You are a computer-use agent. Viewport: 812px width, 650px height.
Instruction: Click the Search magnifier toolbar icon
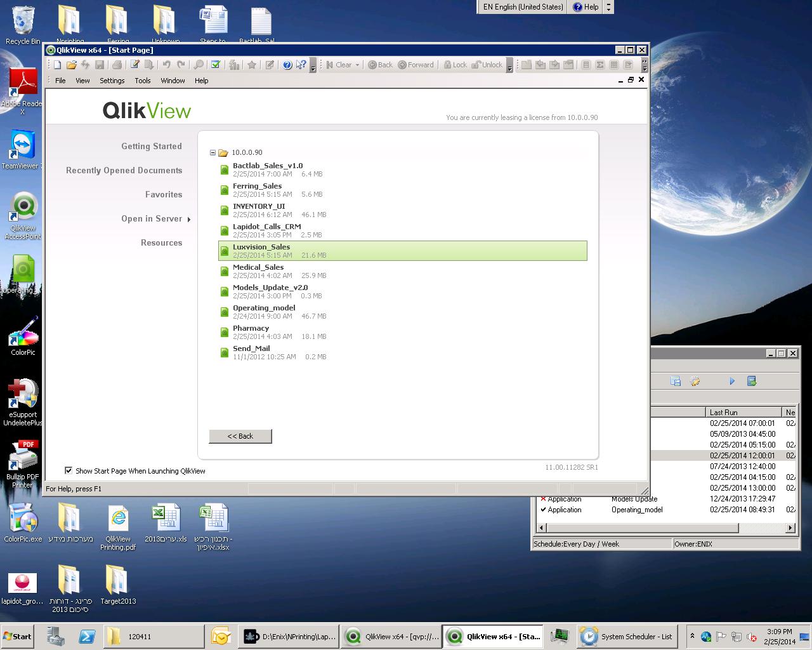tap(199, 65)
